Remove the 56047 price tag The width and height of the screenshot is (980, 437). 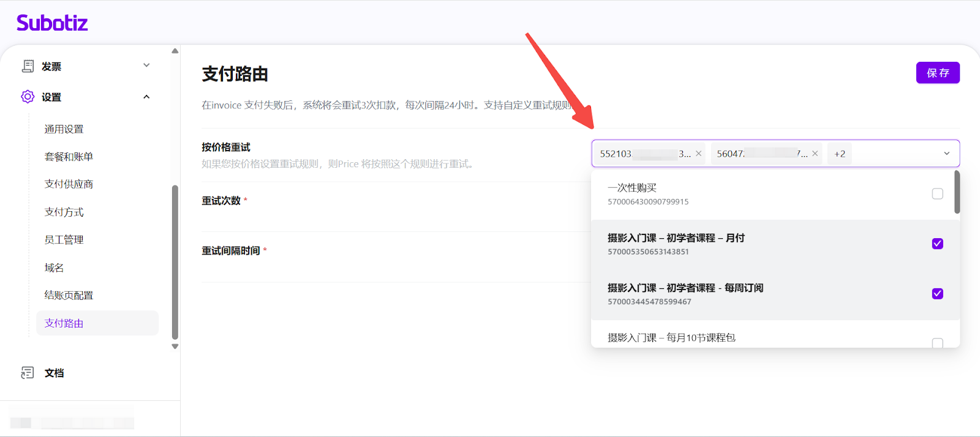pos(815,154)
